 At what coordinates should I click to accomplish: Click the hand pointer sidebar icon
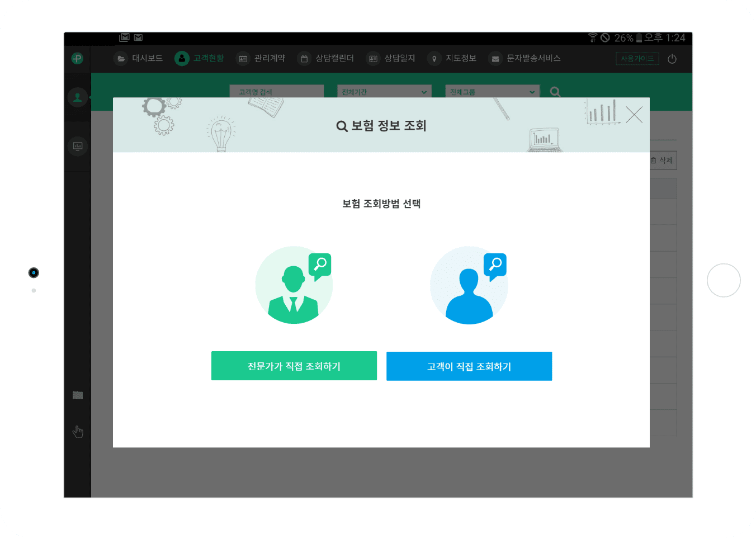coord(78,432)
